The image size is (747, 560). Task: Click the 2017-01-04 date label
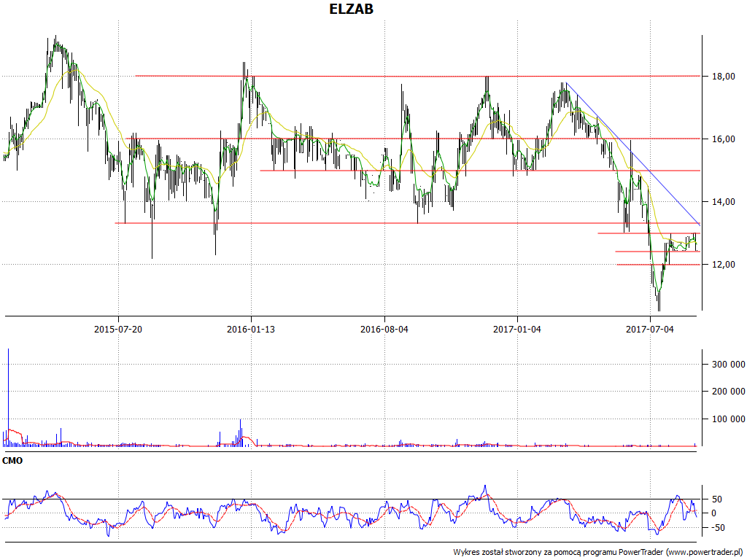pos(517,329)
